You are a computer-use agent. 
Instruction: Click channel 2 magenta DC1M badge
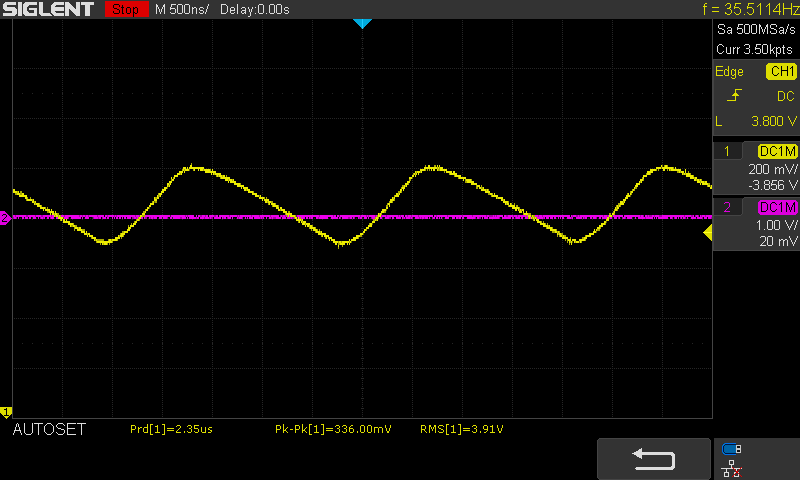[778, 207]
